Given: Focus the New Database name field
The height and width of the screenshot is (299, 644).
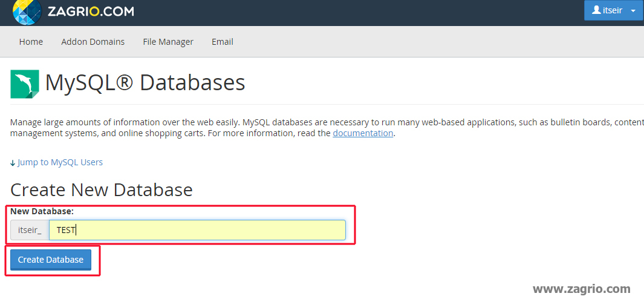Looking at the screenshot, I should tap(197, 230).
